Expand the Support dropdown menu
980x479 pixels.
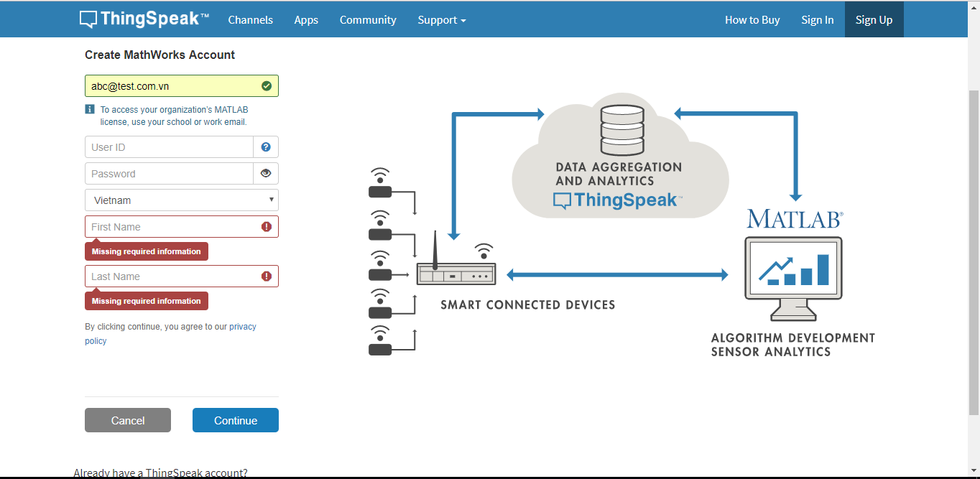click(442, 20)
